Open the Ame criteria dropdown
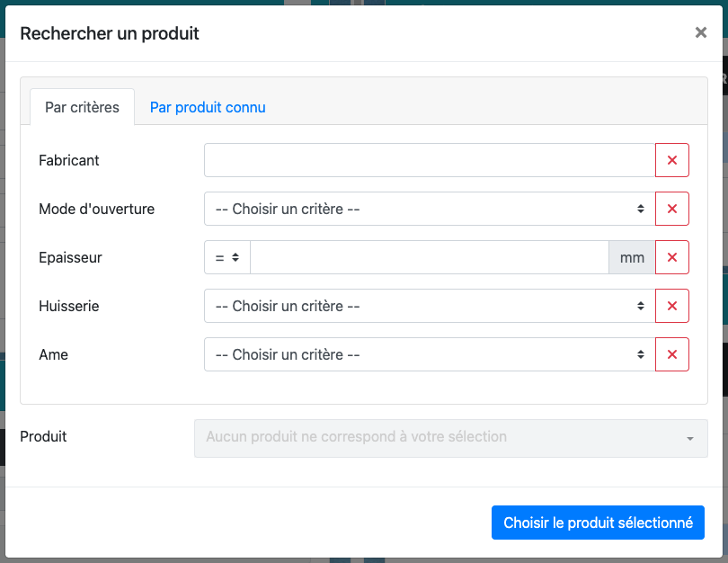Viewport: 728px width, 563px height. pos(430,354)
